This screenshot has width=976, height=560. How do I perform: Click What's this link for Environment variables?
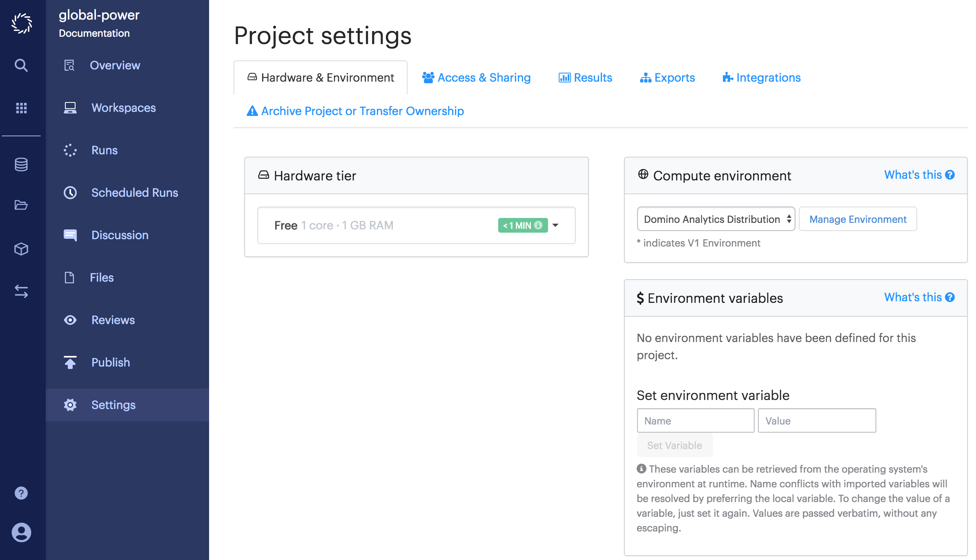(x=913, y=297)
